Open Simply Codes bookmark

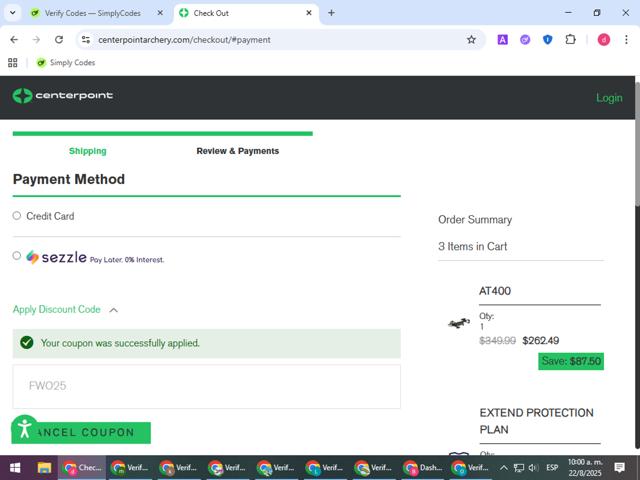66,62
